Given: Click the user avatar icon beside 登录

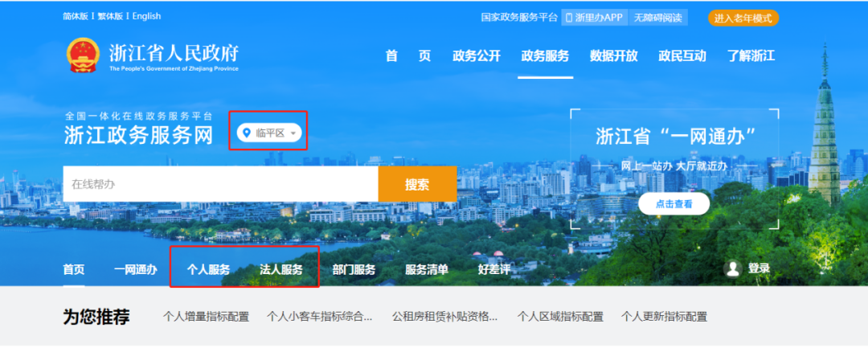Looking at the screenshot, I should 733,269.
